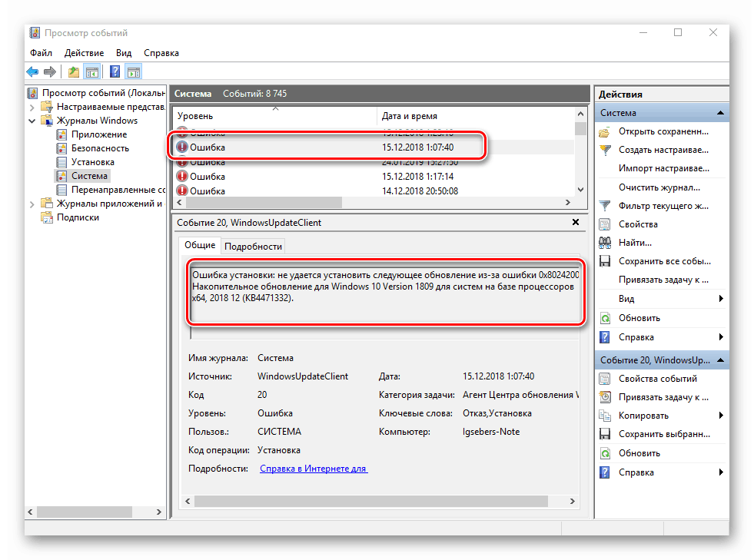The width and height of the screenshot is (754, 560).
Task: Click the Up one level folder icon
Action: [74, 72]
